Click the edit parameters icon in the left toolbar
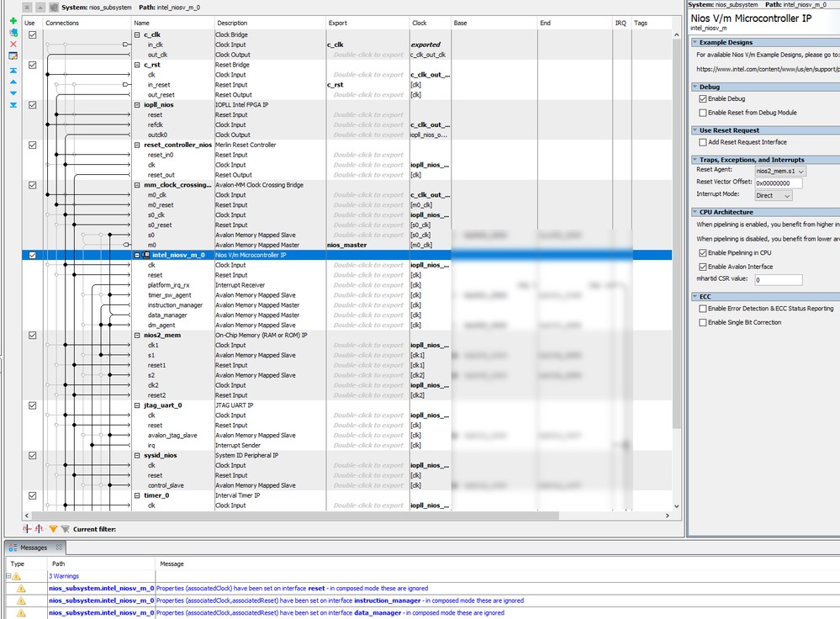 (13, 56)
